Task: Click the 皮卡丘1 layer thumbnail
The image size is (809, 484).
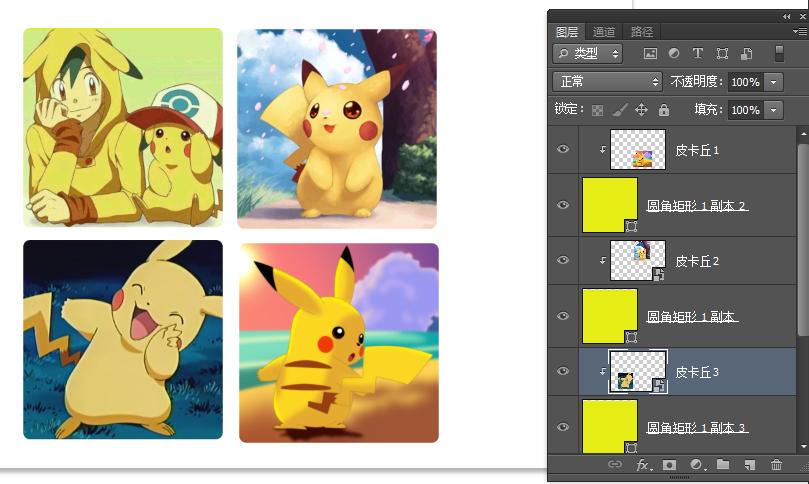Action: click(x=638, y=150)
